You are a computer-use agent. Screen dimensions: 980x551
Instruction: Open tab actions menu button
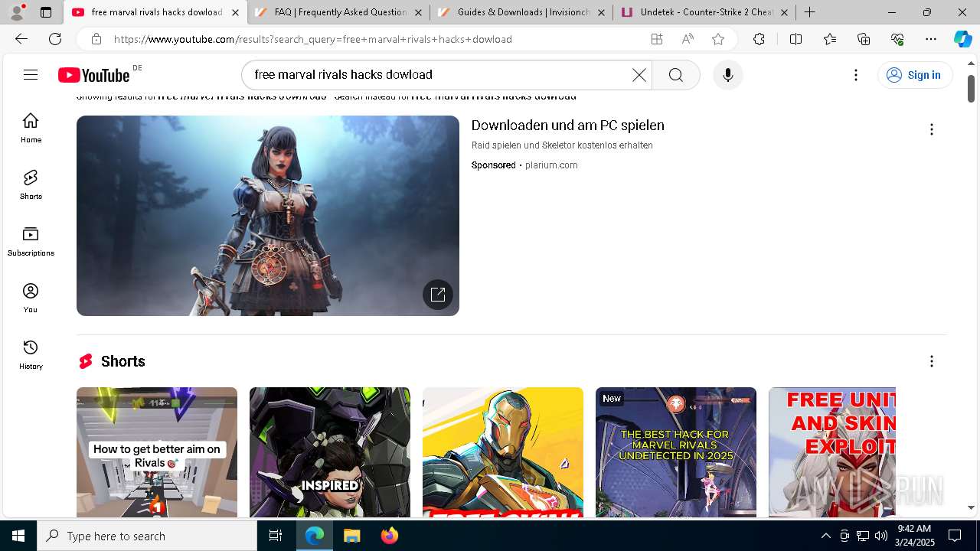coord(46,12)
